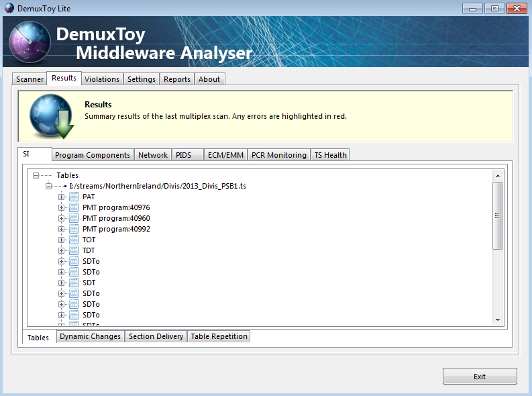Click the table icon beside PMT program:40976
The width and height of the screenshot is (532, 396).
[74, 207]
